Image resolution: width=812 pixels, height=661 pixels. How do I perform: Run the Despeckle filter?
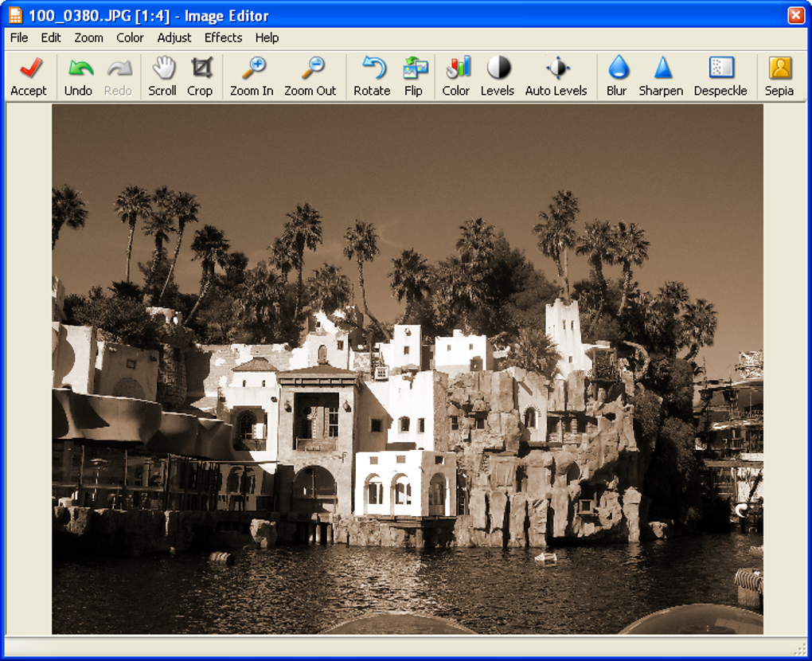(x=720, y=76)
